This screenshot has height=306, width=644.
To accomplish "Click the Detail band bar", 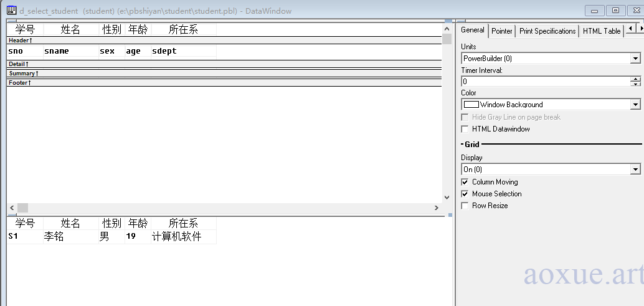I will (x=224, y=64).
